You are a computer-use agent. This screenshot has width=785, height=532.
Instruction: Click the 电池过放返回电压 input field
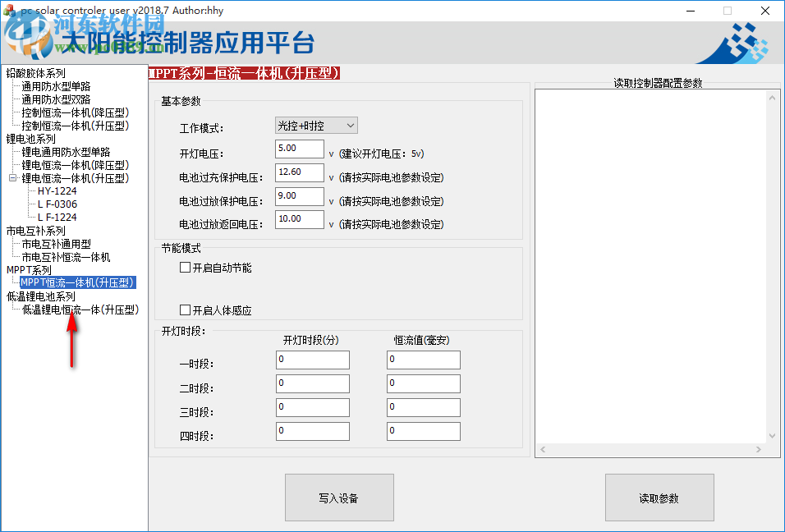300,219
